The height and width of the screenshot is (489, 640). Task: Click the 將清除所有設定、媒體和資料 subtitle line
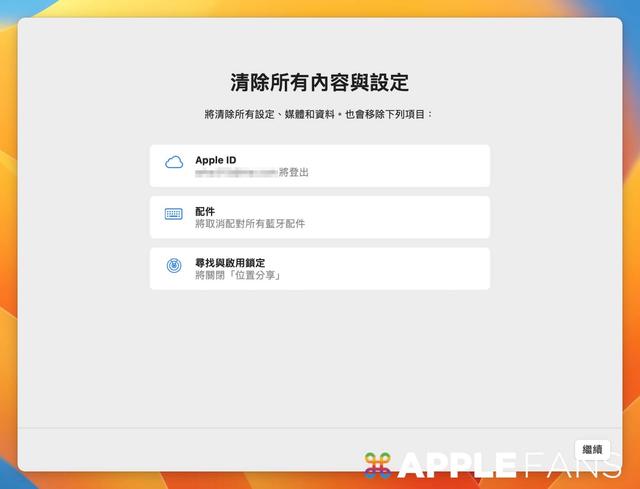pos(318,114)
